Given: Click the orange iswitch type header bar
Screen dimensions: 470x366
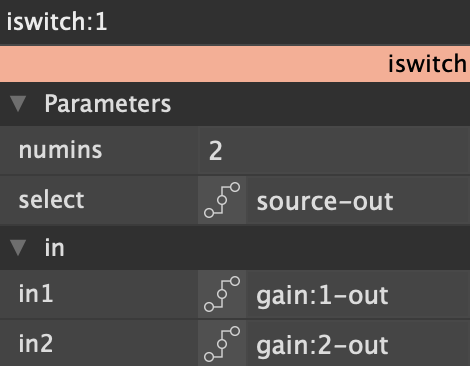Looking at the screenshot, I should coord(235,64).
